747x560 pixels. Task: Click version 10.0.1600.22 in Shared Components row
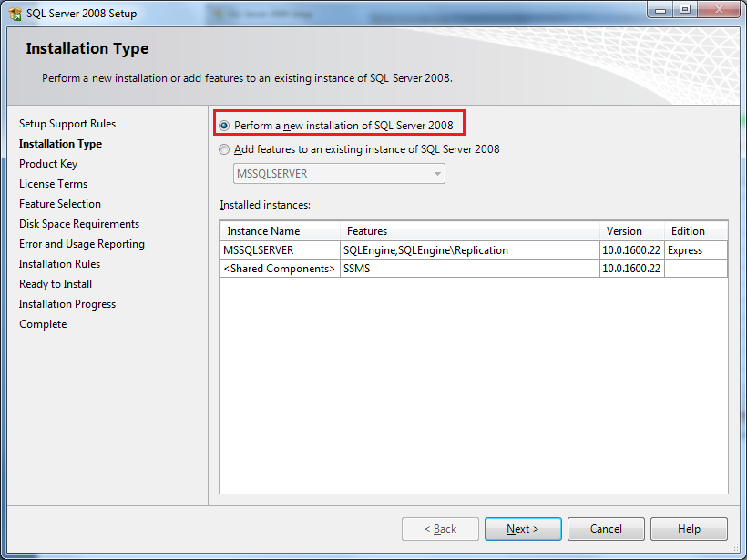pos(632,268)
